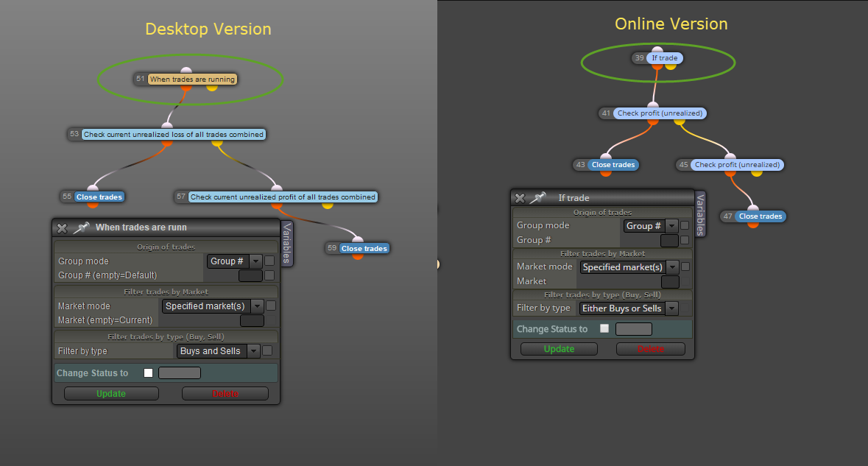Image resolution: width=868 pixels, height=466 pixels.
Task: Click Delete in desktop panel
Action: [225, 394]
